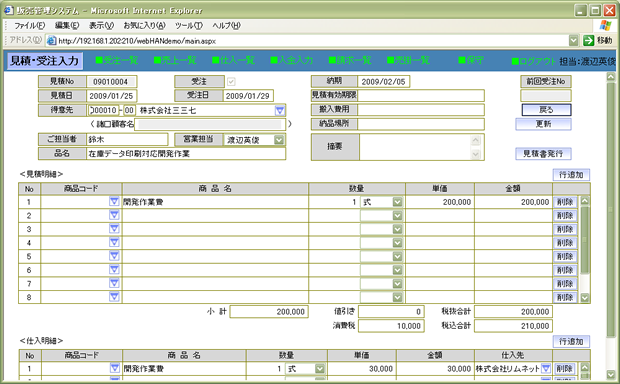This screenshot has height=384, width=620.
Task: Open the 得意先 customer lookup triangle
Action: 280,110
